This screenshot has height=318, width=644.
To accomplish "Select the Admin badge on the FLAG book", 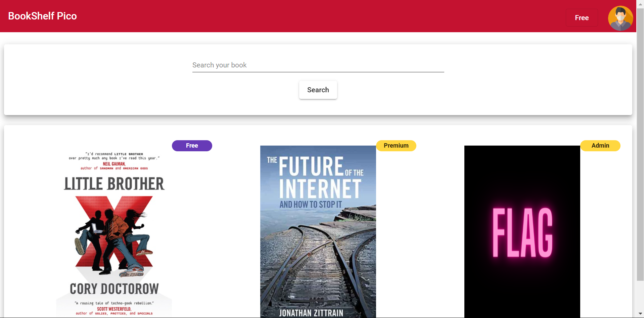I will click(600, 145).
